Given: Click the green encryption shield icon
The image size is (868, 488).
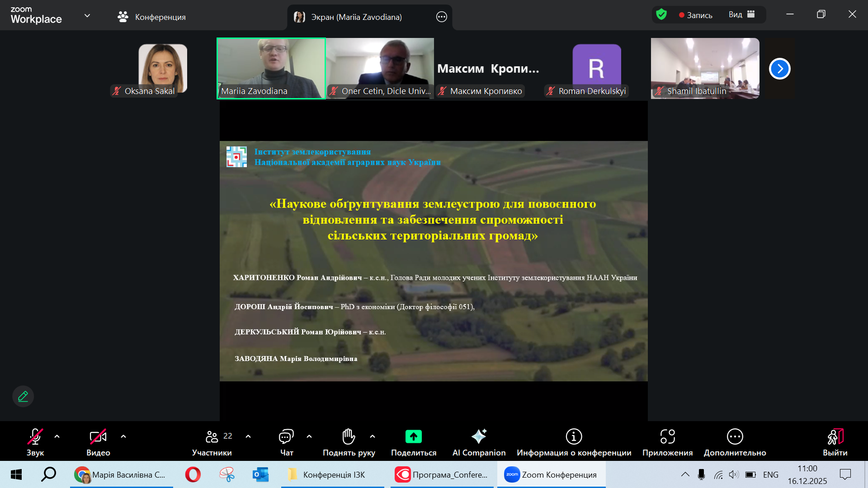Looking at the screenshot, I should pyautogui.click(x=661, y=14).
